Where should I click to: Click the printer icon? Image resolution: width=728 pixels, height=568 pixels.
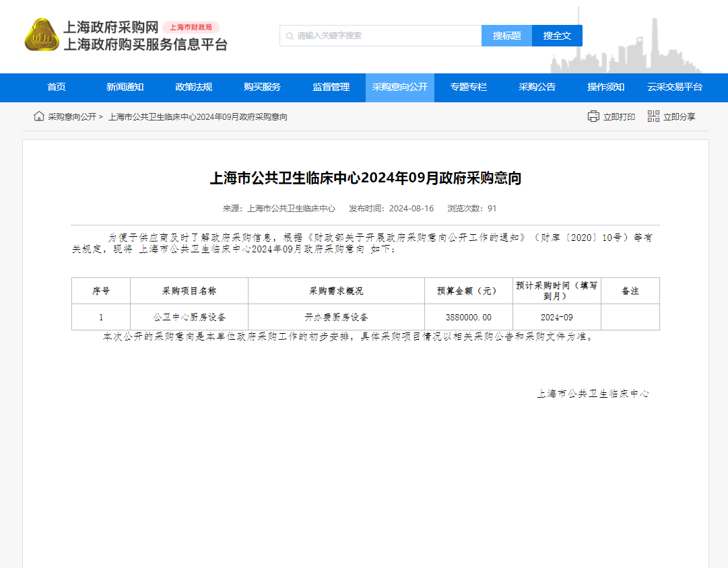coord(593,116)
